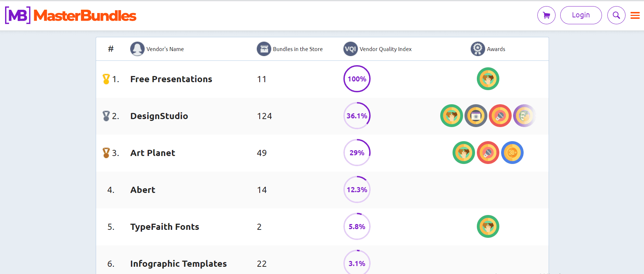Click the '11' bundles count
The width and height of the screenshot is (644, 274).
(x=262, y=79)
